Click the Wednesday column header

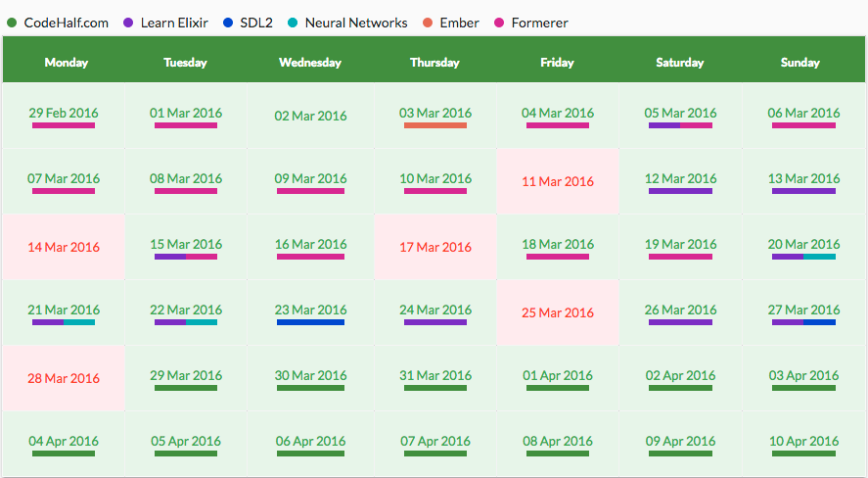click(x=310, y=60)
